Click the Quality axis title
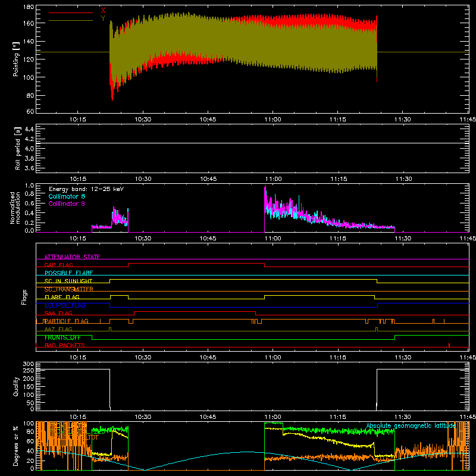Viewport: 476px width, 476px height. 16,386
